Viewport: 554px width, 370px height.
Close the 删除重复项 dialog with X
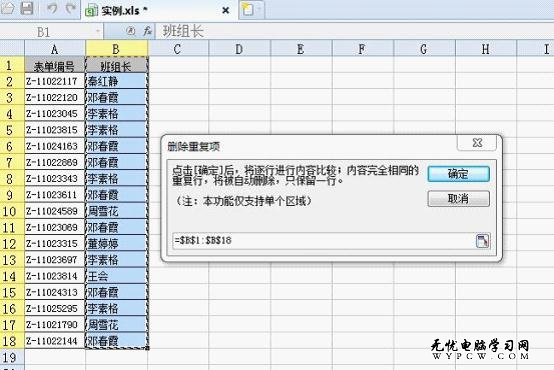[477, 142]
